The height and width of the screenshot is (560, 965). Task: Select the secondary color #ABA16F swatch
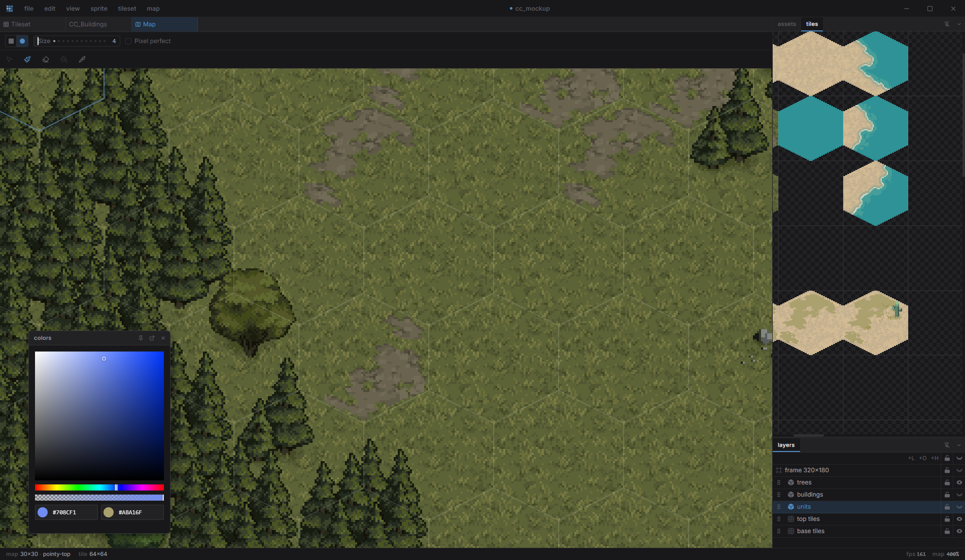tap(109, 512)
